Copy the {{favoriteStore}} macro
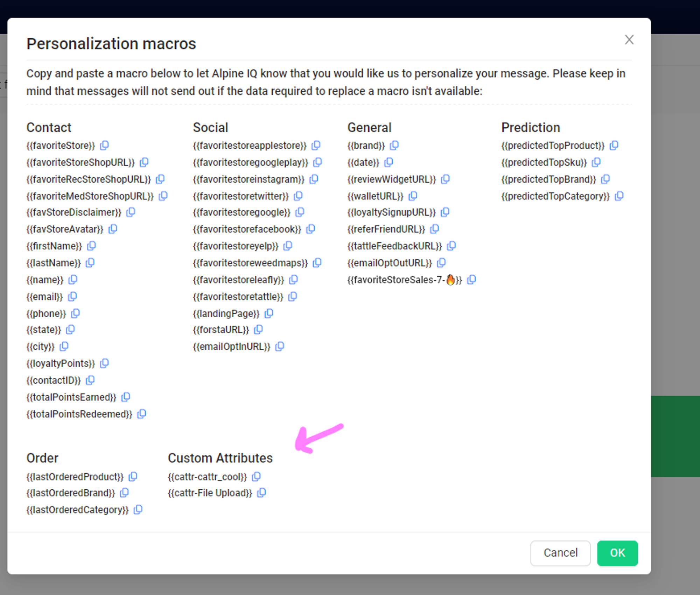This screenshot has width=700, height=595. (104, 145)
